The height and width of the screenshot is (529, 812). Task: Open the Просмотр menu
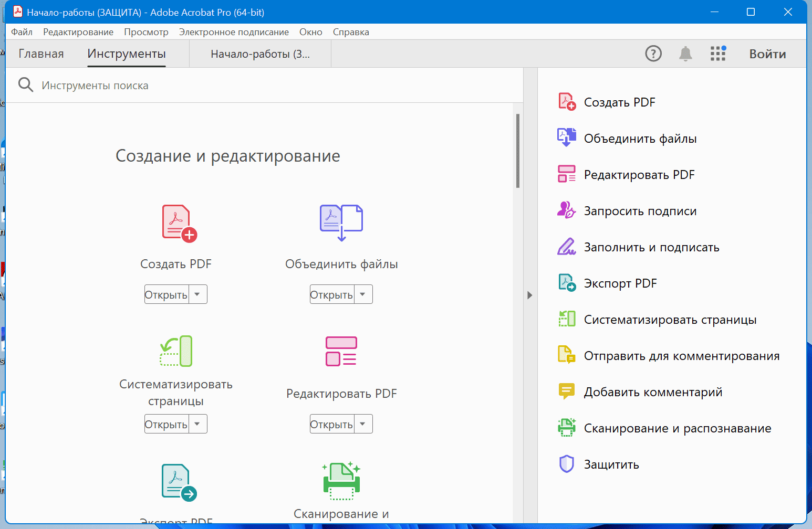click(x=146, y=32)
